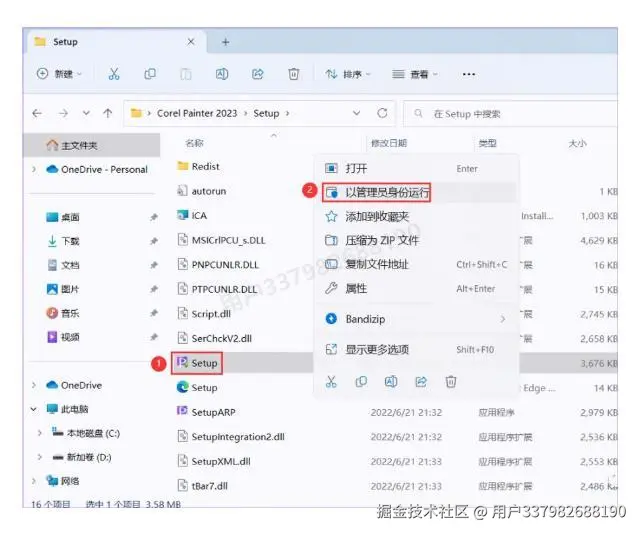
Task: Click the Corel Painter 2023 breadcrumb
Action: tap(197, 113)
